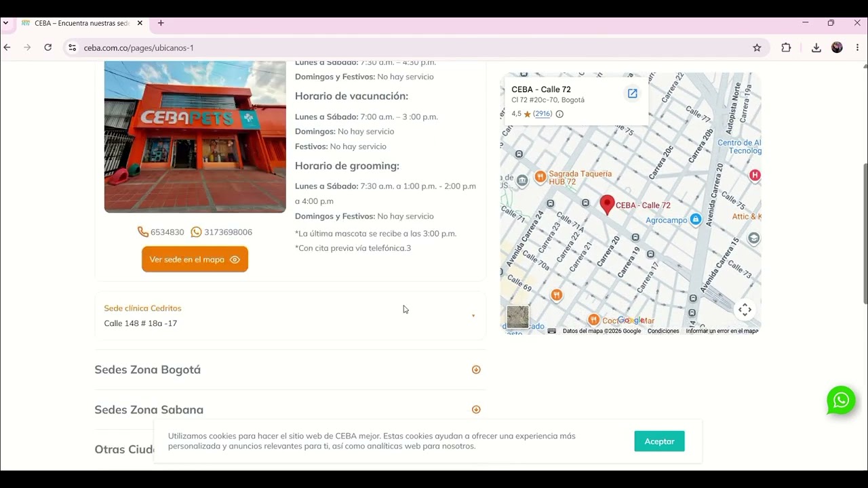
Task: Open the map keyboard shortcuts icon
Action: [552, 331]
